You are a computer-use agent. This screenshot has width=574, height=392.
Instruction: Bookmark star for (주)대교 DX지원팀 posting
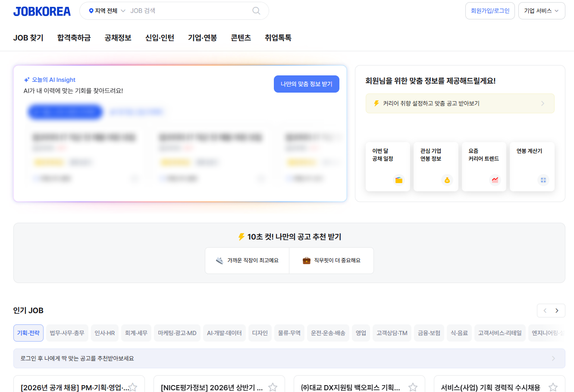(413, 387)
